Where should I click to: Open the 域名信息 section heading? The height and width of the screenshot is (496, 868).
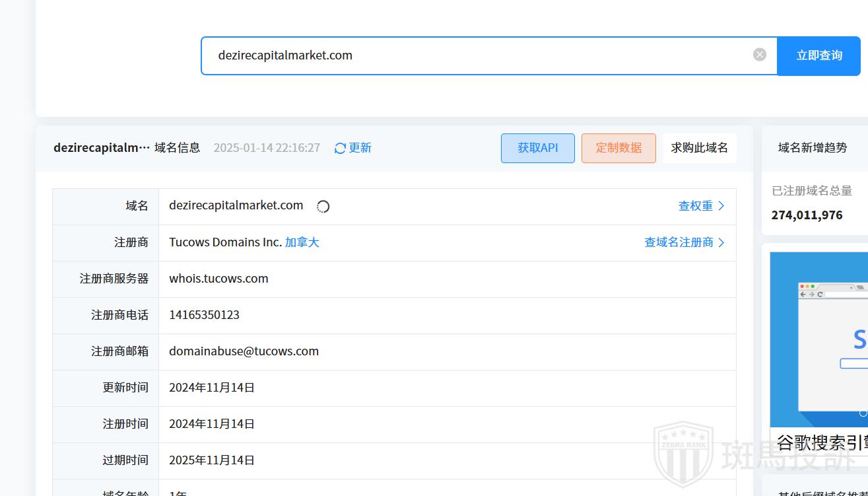(177, 148)
